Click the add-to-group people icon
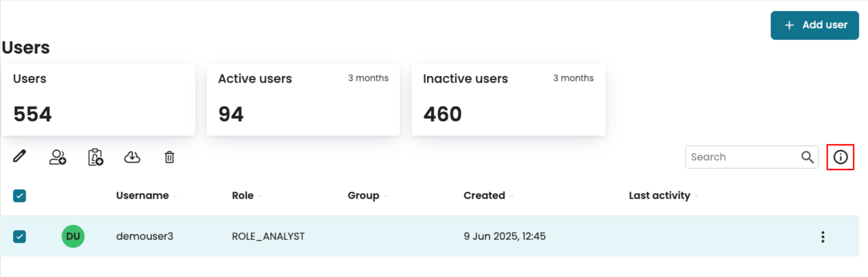The height and width of the screenshot is (277, 868). [x=57, y=157]
